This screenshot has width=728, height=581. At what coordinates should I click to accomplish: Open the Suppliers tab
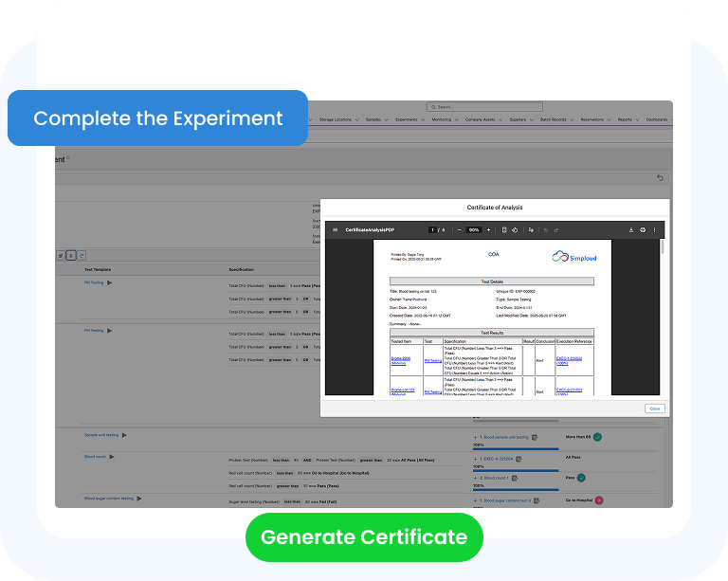[x=518, y=119]
